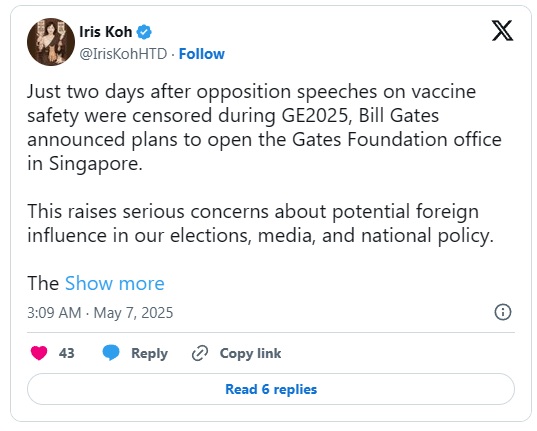Open the Iris Koh display name
The width and height of the screenshot is (537, 431).
(x=105, y=32)
